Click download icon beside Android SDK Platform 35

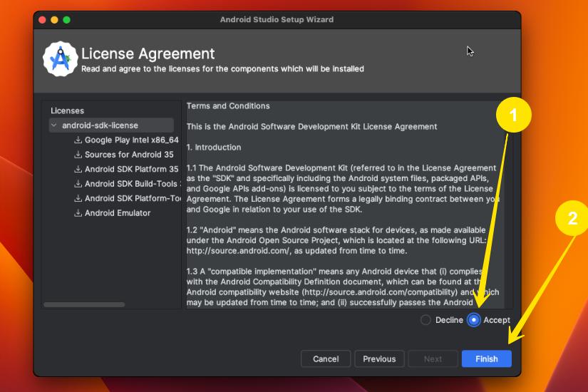click(78, 169)
